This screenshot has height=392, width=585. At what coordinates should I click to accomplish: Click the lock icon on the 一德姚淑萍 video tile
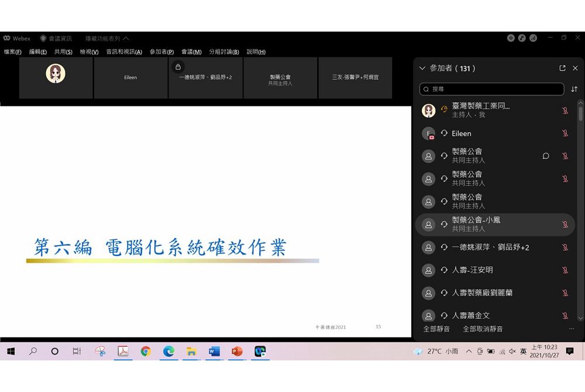click(178, 67)
